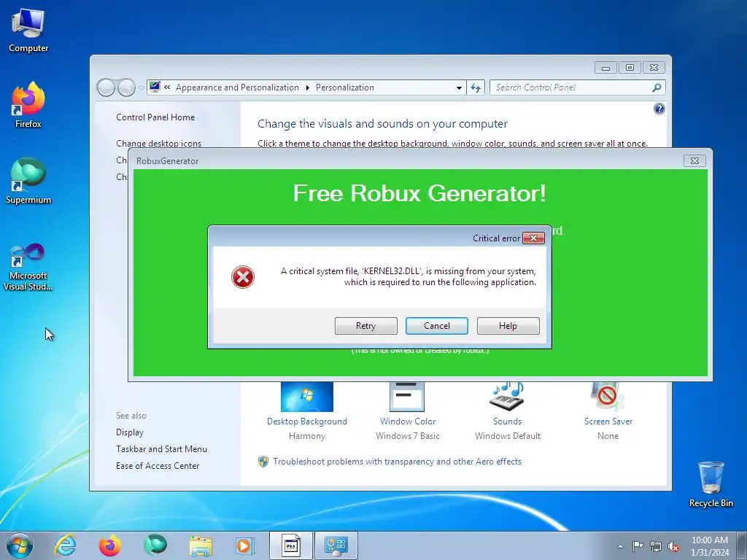Click the red error icon in the dialog
Viewport: 747px width, 560px height.
tap(243, 277)
